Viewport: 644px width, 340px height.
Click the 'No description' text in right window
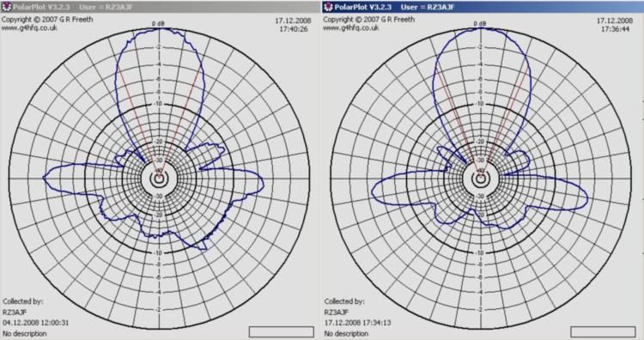346,333
